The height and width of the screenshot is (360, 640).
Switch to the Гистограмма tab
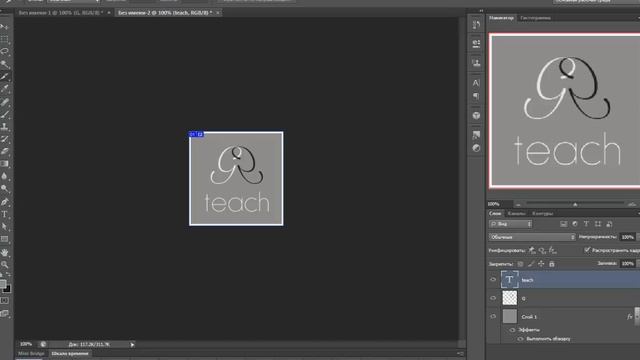pos(535,18)
